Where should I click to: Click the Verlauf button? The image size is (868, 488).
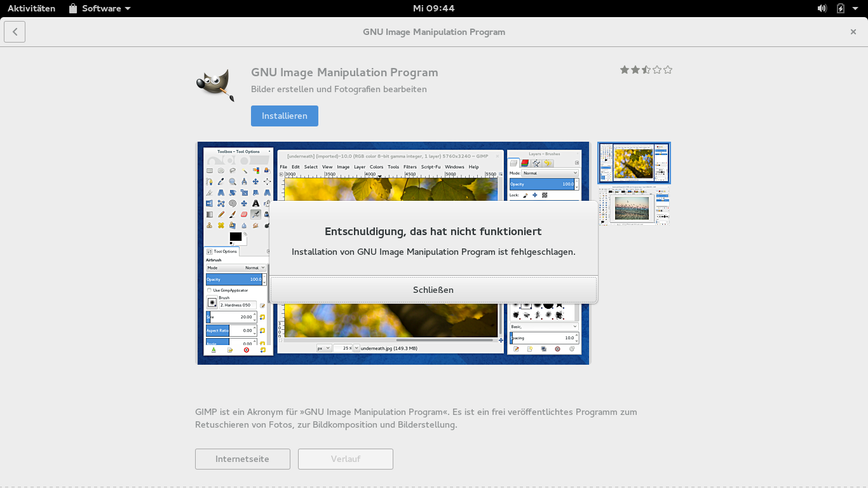click(346, 459)
